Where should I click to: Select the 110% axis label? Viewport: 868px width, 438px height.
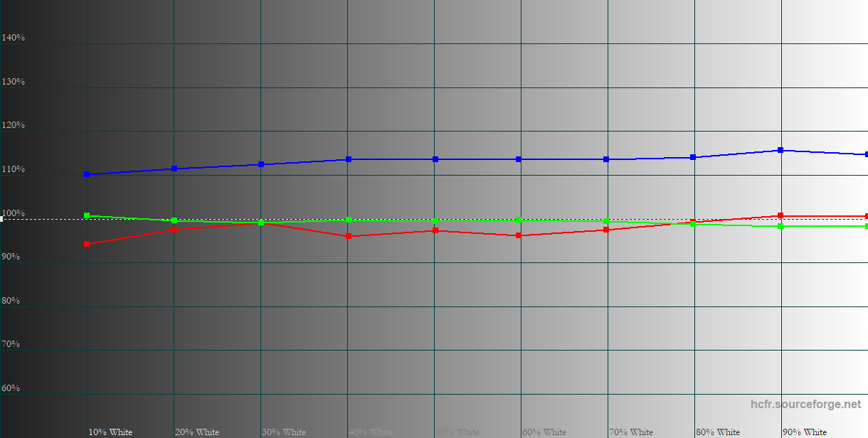coord(14,169)
